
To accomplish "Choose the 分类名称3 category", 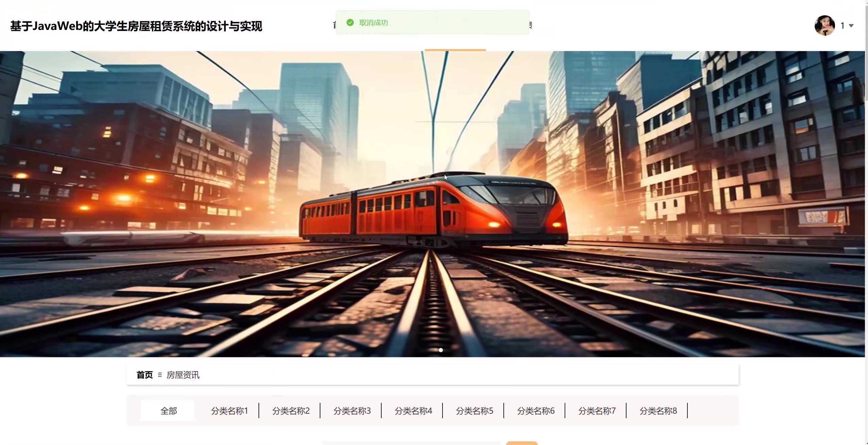I will point(352,411).
